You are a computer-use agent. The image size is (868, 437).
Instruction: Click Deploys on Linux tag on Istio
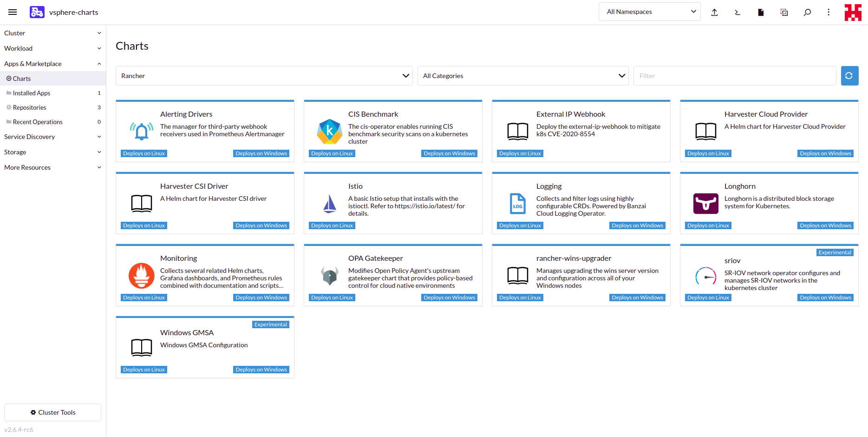point(332,225)
